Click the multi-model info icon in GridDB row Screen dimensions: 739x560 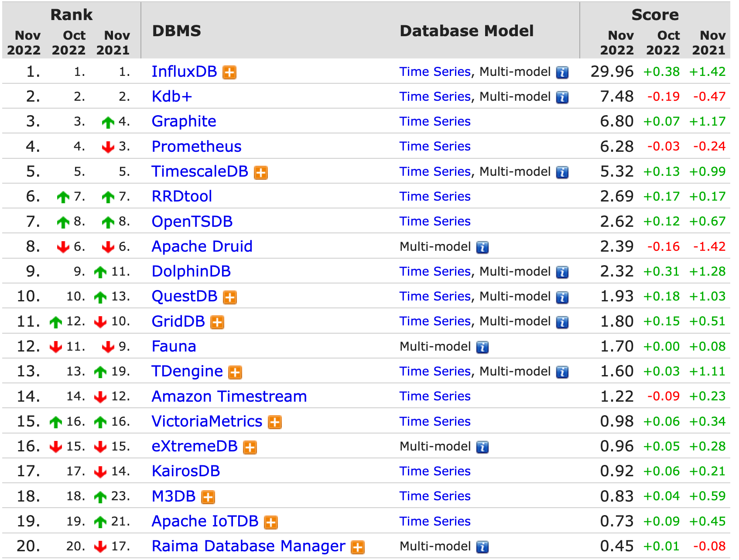(562, 322)
